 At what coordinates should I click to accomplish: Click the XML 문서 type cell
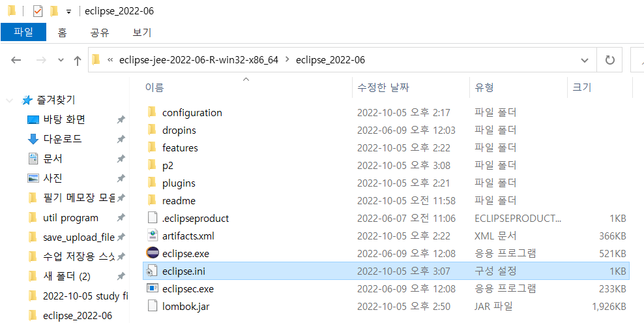[x=496, y=236]
